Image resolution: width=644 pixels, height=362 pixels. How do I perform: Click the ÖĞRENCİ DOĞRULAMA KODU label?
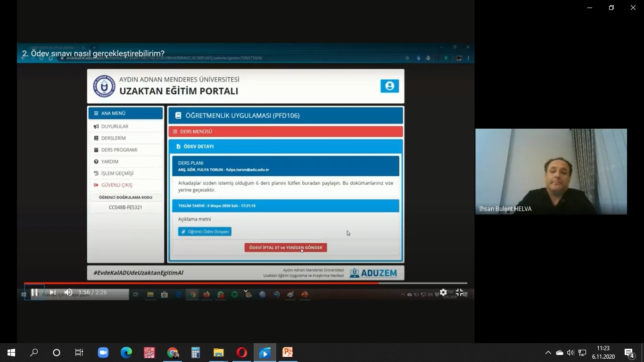(x=125, y=197)
